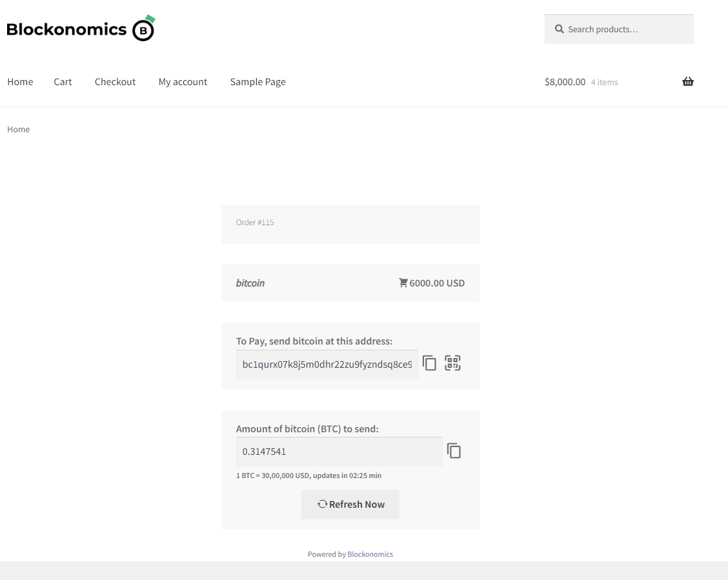Click the 4 items cart count
Viewport: 728px width, 580px height.
click(605, 82)
